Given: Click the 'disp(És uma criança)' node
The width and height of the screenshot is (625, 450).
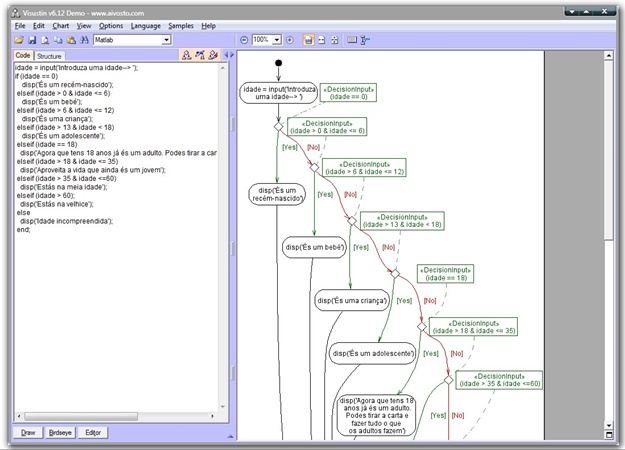Looking at the screenshot, I should (352, 301).
